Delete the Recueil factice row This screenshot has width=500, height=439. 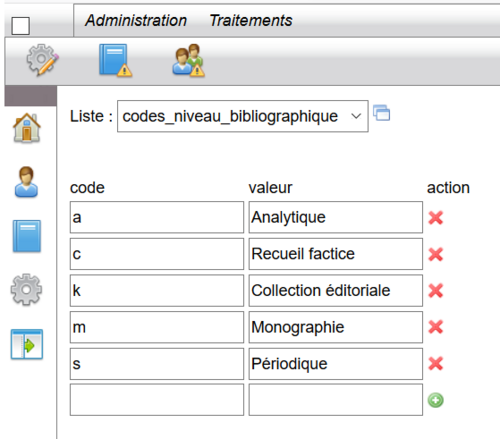pyautogui.click(x=436, y=254)
